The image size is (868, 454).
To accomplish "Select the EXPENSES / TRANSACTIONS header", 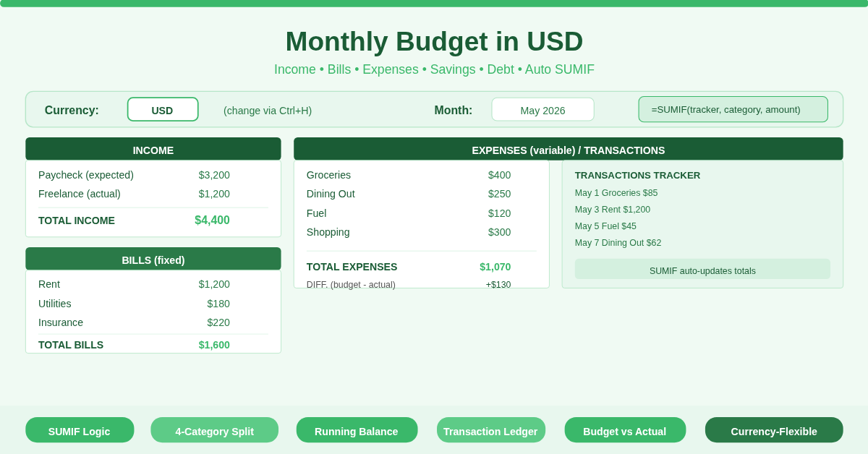I will pyautogui.click(x=568, y=150).
